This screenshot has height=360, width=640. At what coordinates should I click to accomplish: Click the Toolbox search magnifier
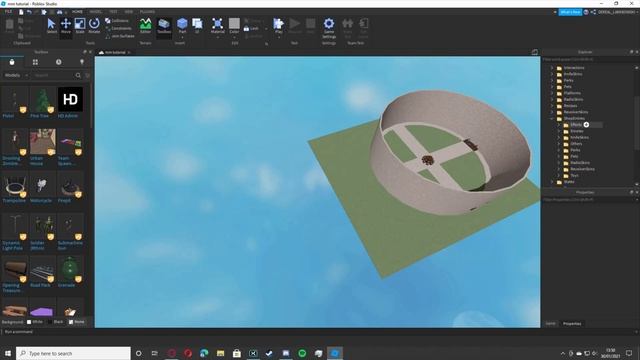[78, 75]
